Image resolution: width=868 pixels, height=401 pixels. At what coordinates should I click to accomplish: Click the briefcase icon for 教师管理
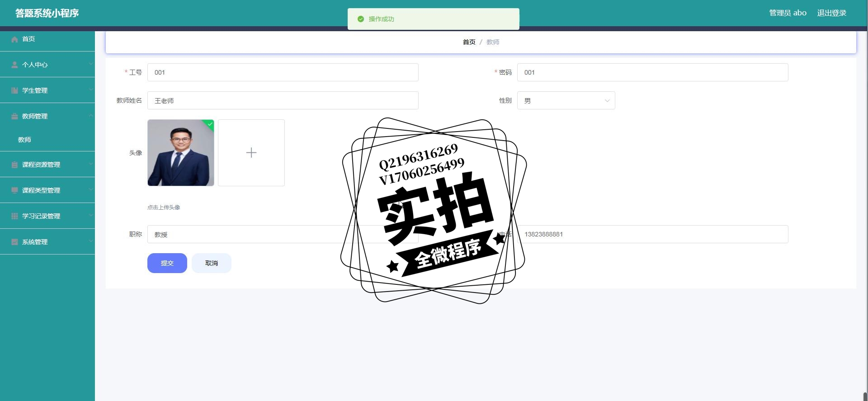point(14,116)
